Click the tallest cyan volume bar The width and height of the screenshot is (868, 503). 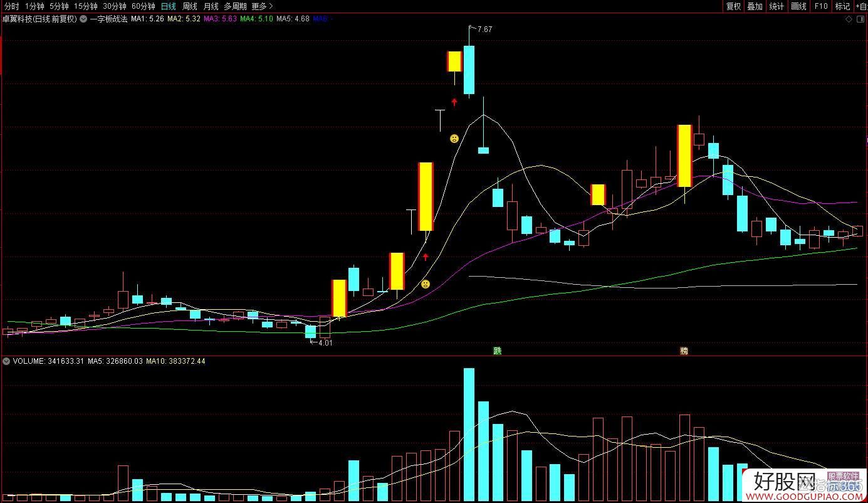click(x=469, y=435)
